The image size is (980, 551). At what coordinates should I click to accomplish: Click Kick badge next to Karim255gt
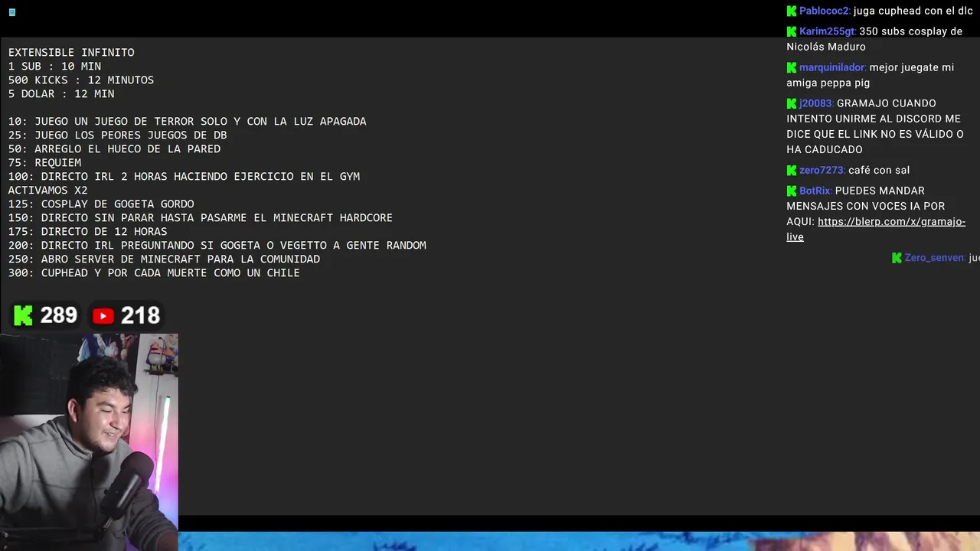click(x=792, y=31)
